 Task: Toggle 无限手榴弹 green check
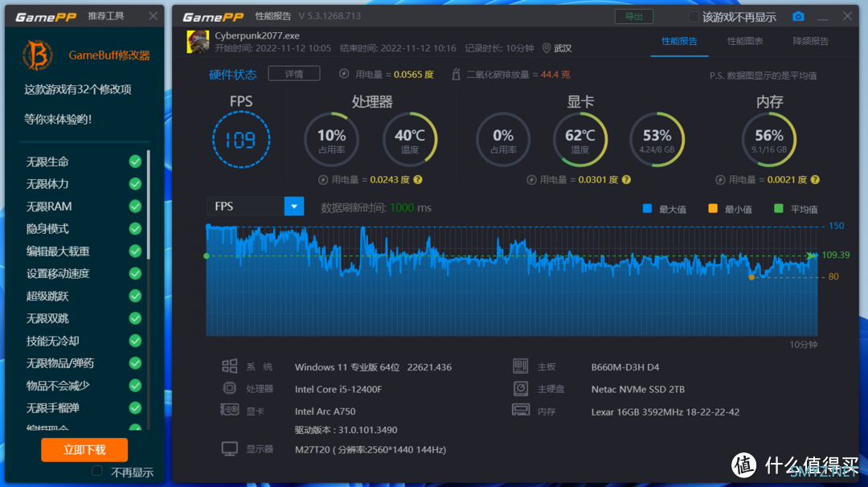click(135, 408)
